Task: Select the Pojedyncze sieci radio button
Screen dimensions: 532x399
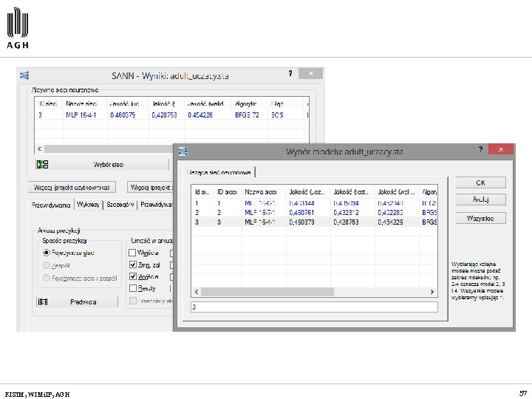Action: pyautogui.click(x=47, y=253)
